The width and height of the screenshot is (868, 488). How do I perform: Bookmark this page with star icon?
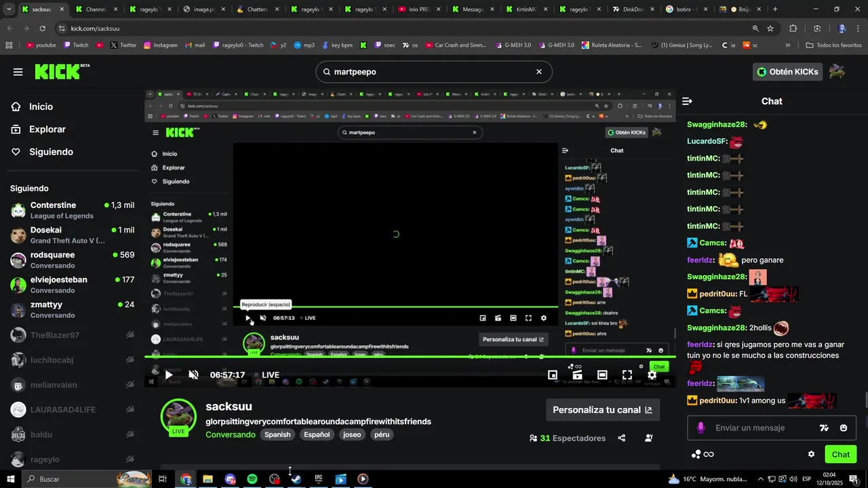770,28
